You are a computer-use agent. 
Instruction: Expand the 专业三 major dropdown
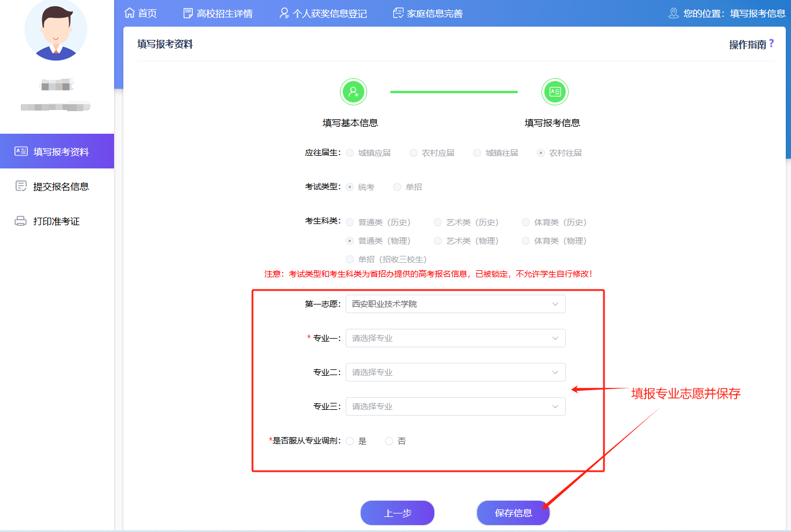click(x=455, y=406)
